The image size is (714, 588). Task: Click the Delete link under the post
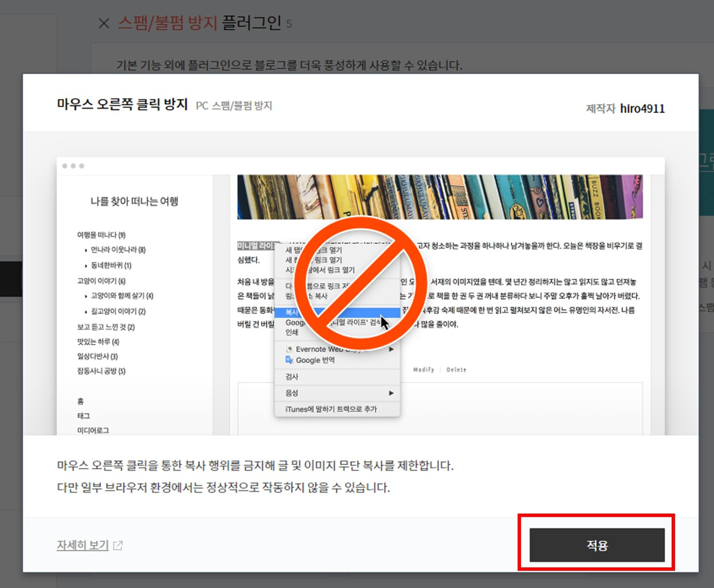coord(456,370)
